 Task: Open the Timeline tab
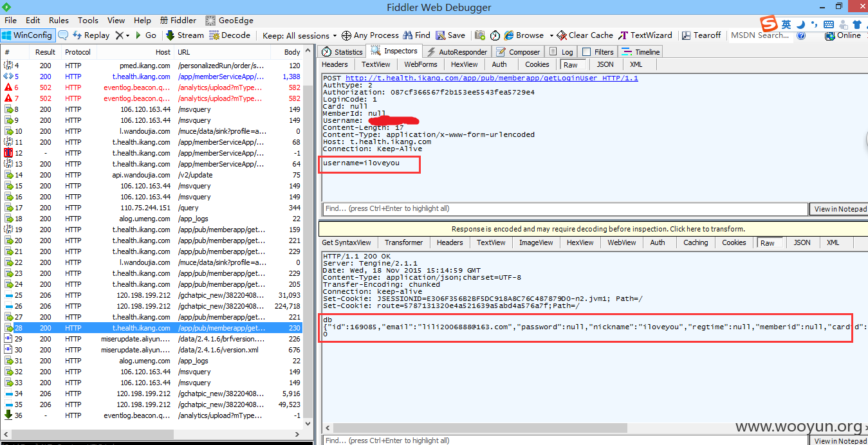click(642, 52)
